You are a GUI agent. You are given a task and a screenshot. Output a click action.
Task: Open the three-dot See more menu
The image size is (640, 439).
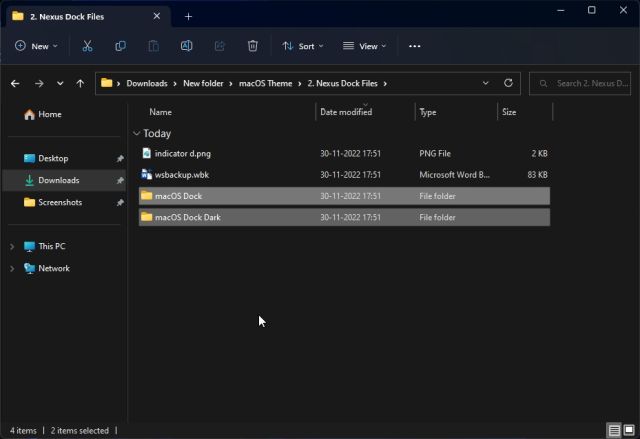415,46
